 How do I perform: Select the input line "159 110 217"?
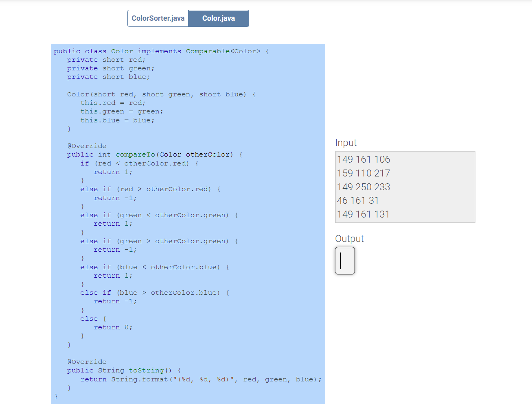tap(363, 173)
